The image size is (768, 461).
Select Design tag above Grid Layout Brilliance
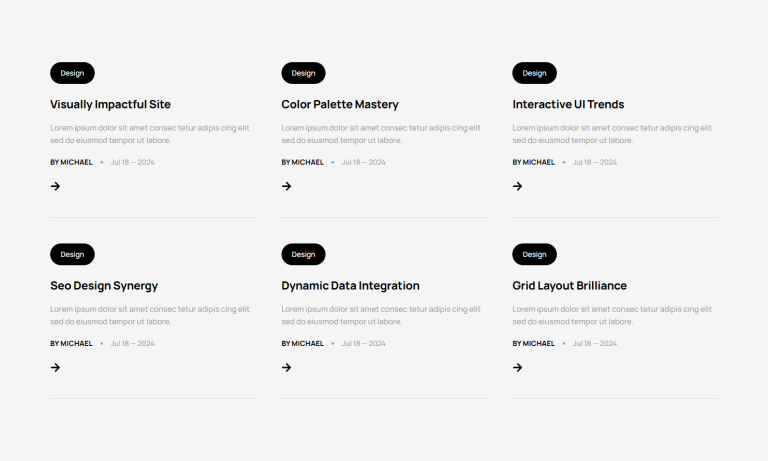tap(534, 254)
